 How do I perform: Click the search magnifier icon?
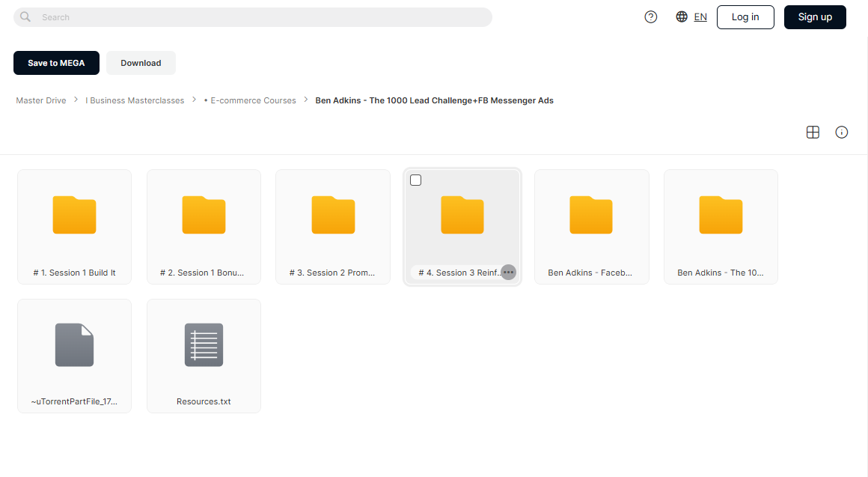point(25,17)
